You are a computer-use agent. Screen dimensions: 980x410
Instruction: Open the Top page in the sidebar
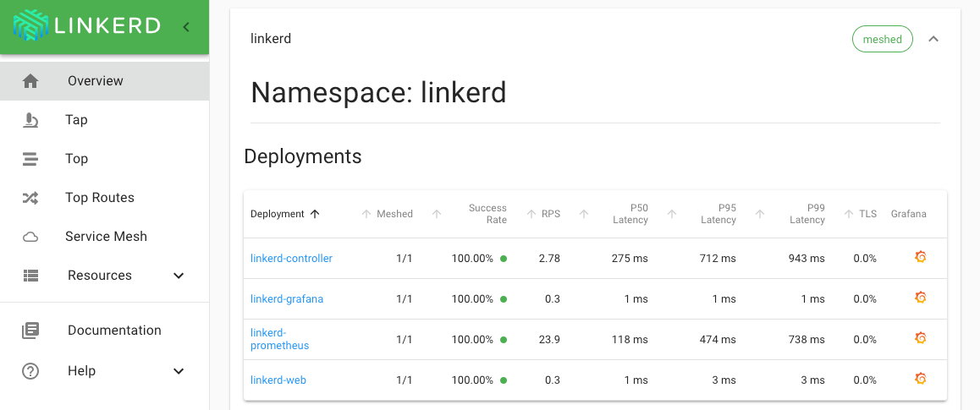(x=76, y=159)
